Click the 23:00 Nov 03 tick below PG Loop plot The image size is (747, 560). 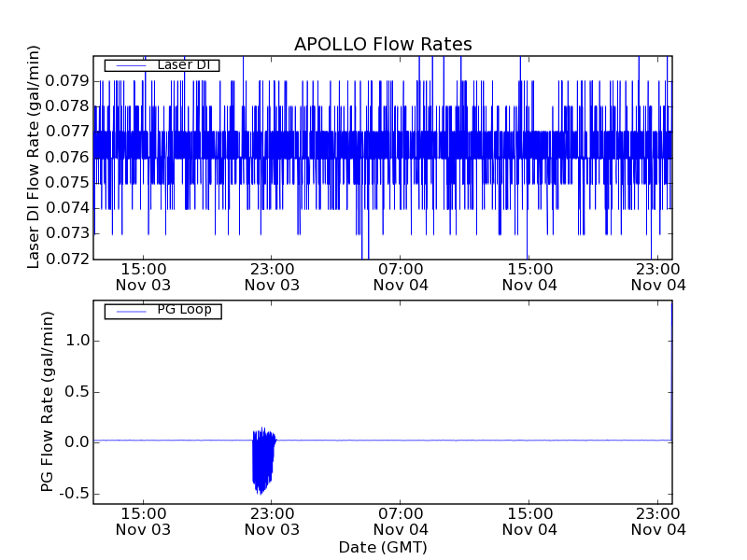click(x=272, y=521)
